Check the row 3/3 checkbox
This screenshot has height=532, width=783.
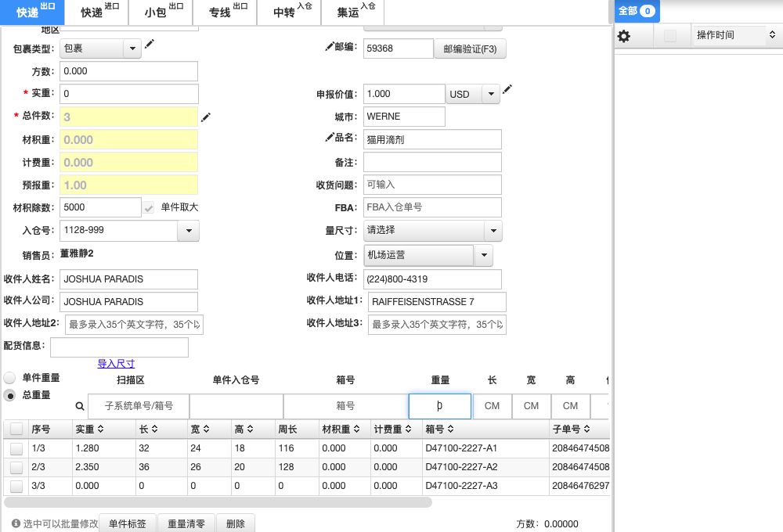[x=16, y=486]
